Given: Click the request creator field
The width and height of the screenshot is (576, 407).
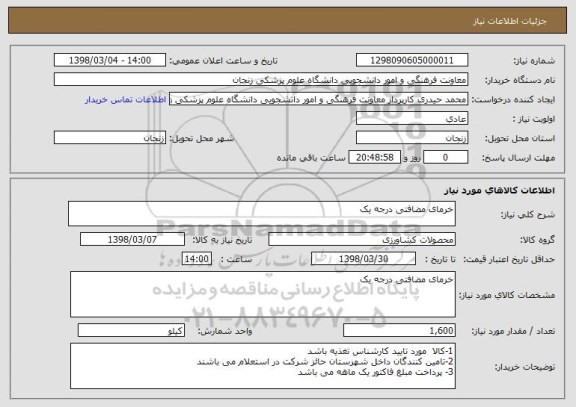Looking at the screenshot, I should coord(318,99).
